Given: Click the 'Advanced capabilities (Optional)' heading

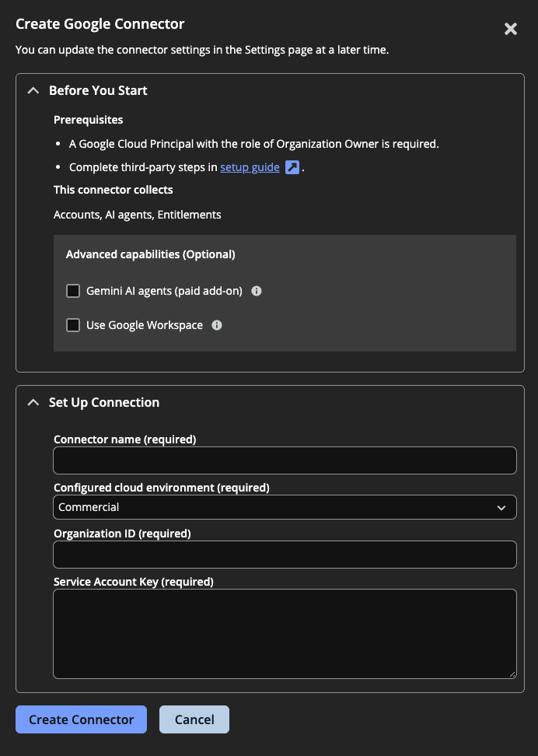Looking at the screenshot, I should point(150,254).
